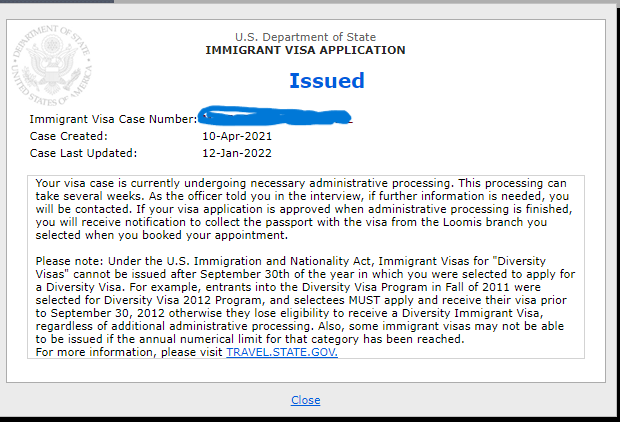Open the TRAVEL.STATE.GOV link
The width and height of the screenshot is (620, 422).
[x=282, y=352]
